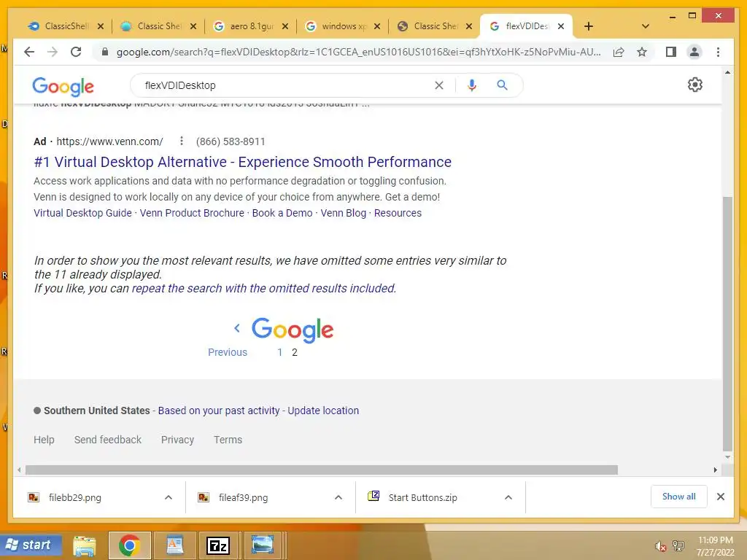747x560 pixels.
Task: Clear the search box text with the X
Action: point(438,85)
